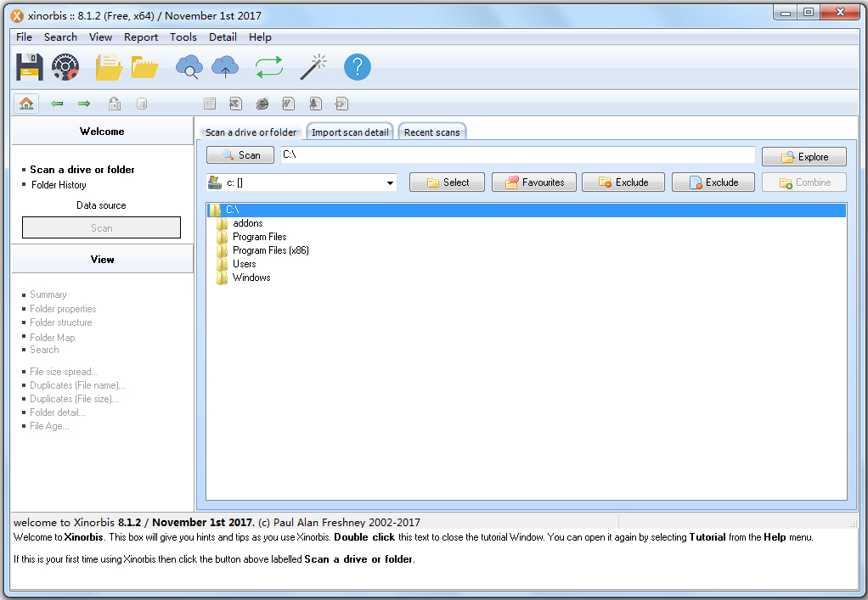Click Folder History in sidebar

[59, 185]
